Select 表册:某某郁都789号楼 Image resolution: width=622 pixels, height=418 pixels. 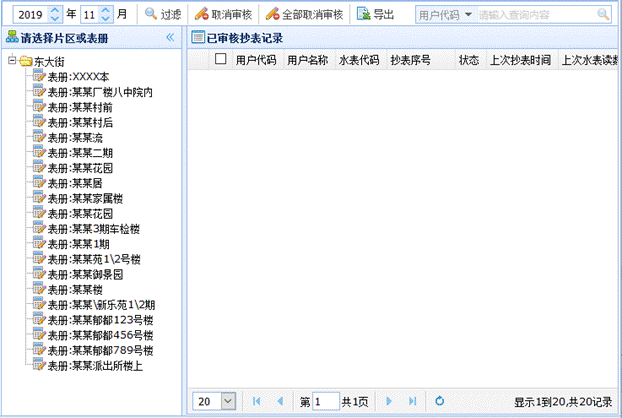pos(100,351)
